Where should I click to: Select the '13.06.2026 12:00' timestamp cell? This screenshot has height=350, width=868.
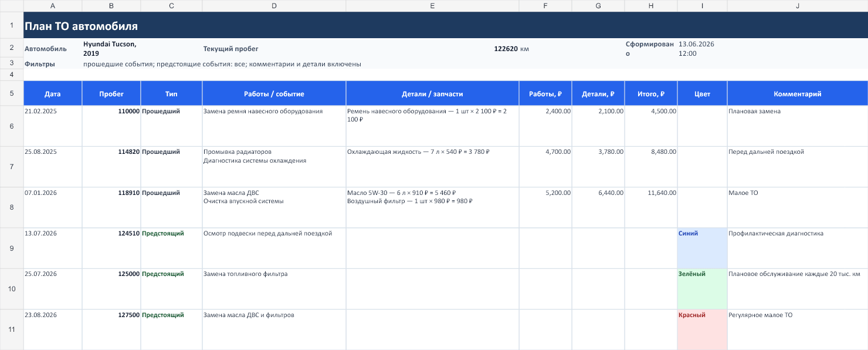point(702,49)
